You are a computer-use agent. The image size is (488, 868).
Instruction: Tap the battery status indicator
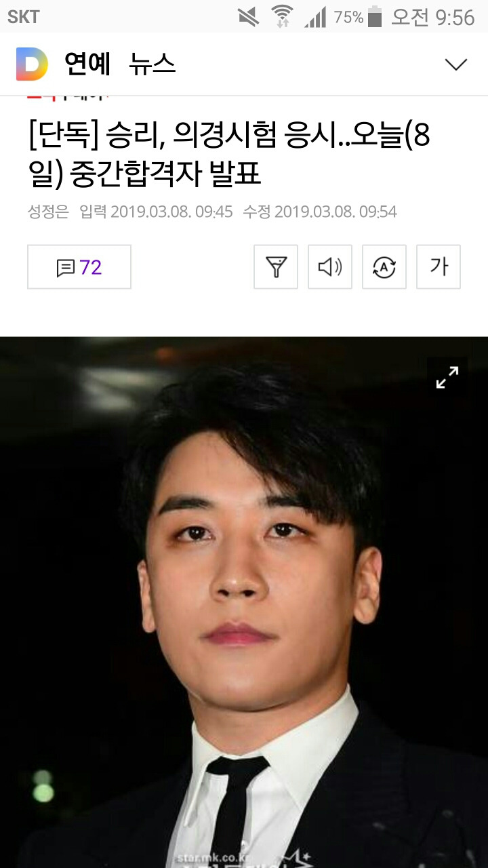(x=375, y=16)
